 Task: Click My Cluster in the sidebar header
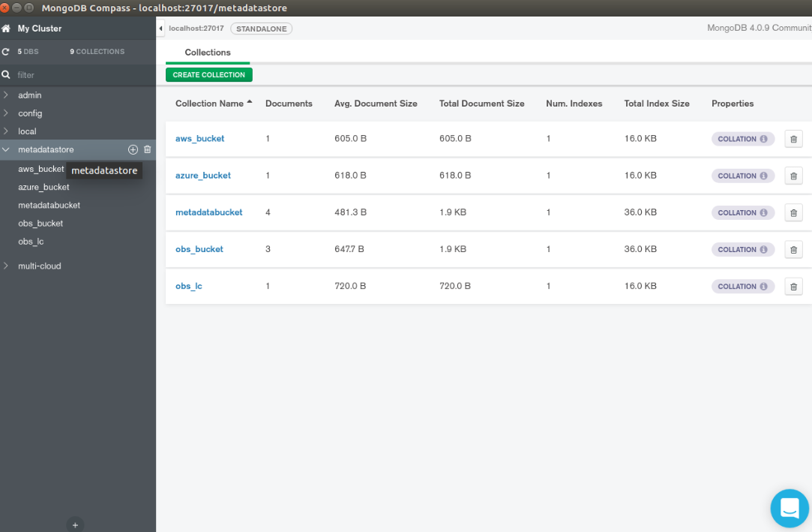coord(39,29)
